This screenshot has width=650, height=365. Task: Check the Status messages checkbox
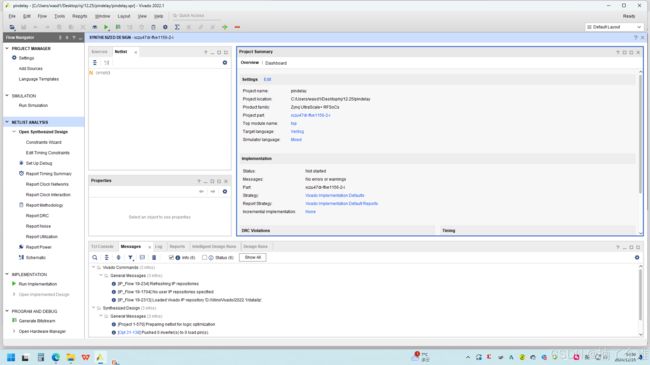[204, 258]
